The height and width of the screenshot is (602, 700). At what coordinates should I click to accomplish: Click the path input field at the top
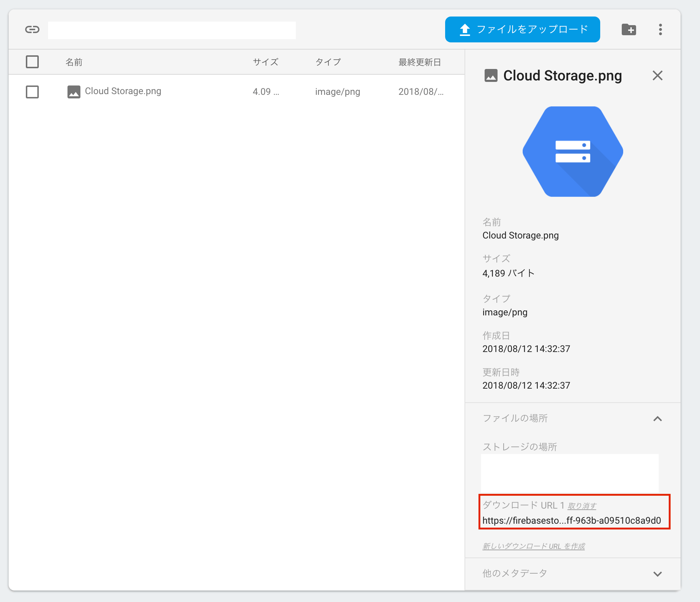[172, 30]
